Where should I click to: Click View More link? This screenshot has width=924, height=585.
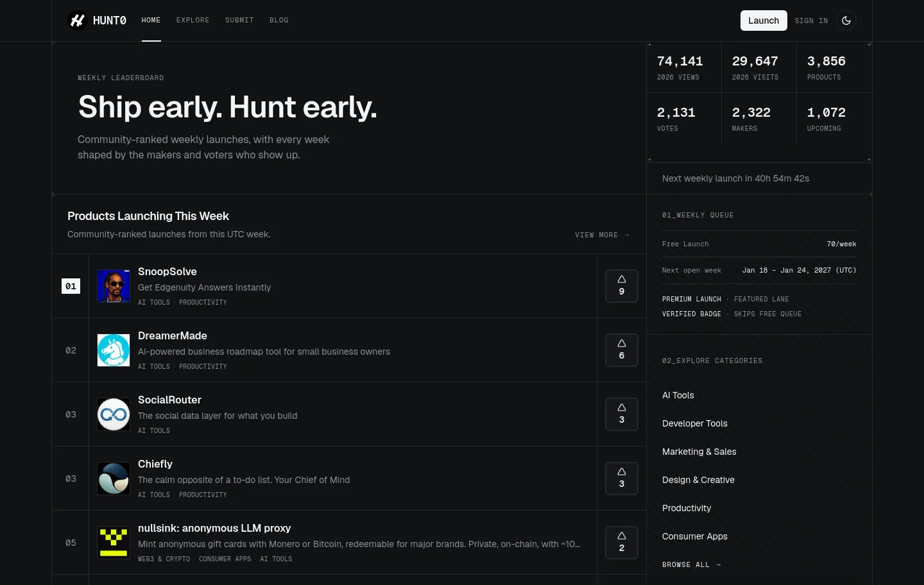tap(603, 235)
